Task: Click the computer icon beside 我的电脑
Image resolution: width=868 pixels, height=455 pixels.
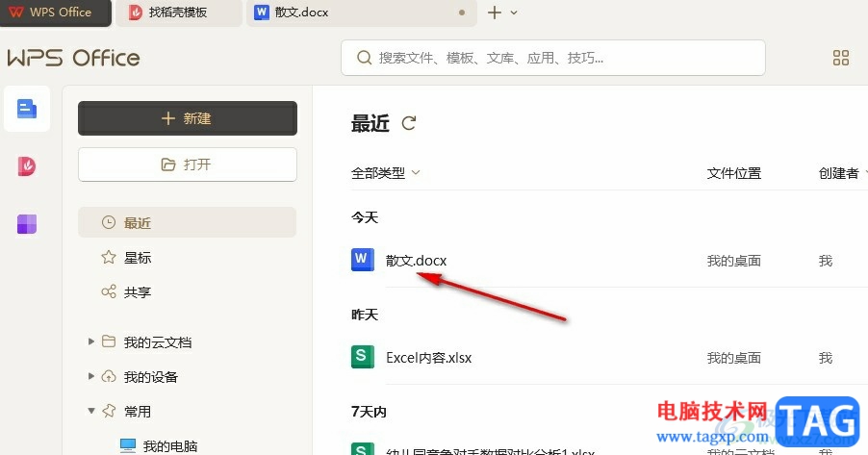Action: point(128,445)
